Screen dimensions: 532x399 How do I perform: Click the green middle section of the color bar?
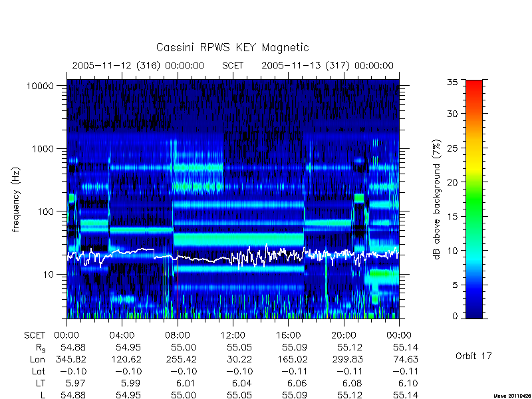click(x=474, y=199)
